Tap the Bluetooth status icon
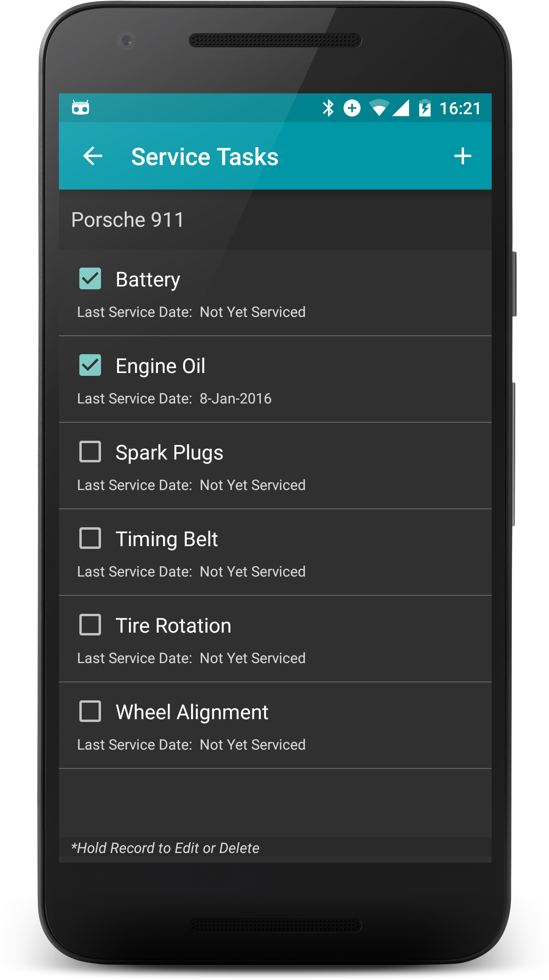 (328, 108)
